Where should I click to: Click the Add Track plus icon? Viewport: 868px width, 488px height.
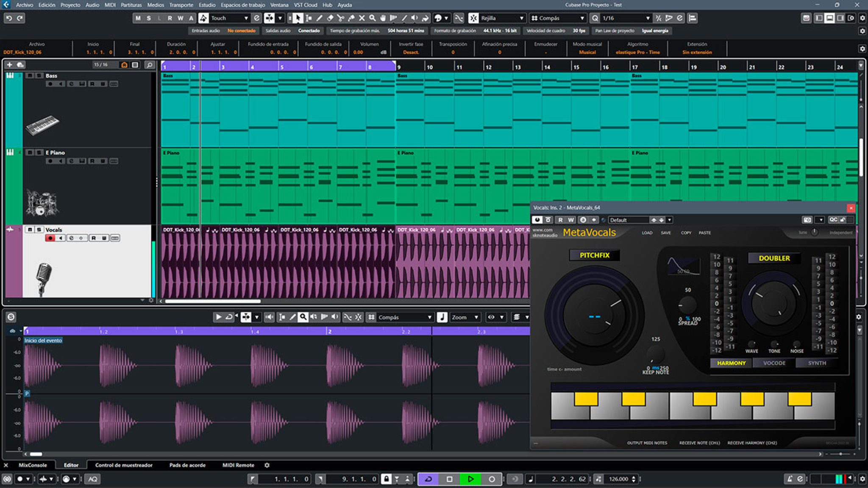tap(9, 65)
